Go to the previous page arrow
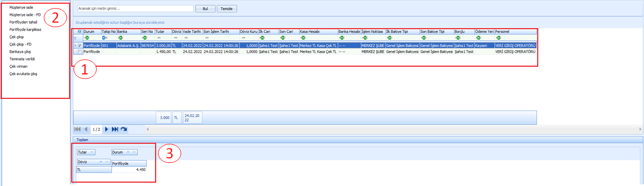 click(x=86, y=129)
